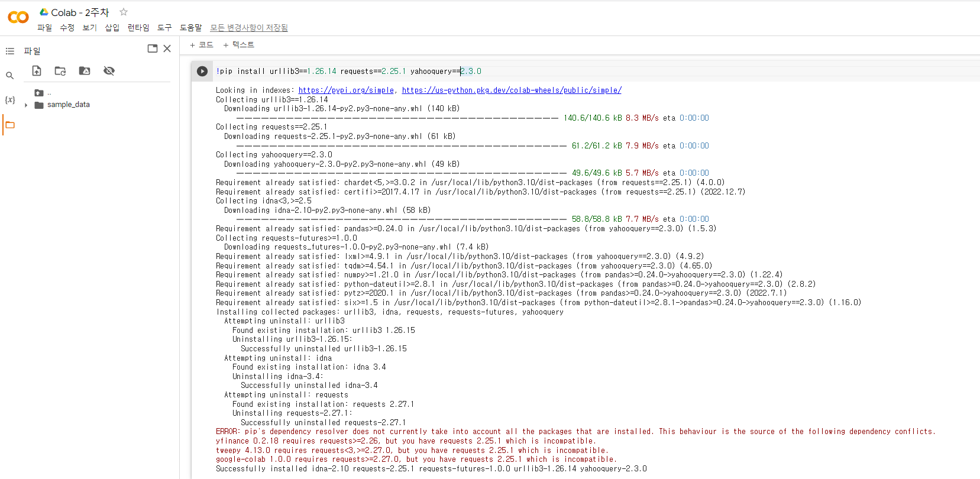980x479 pixels.
Task: Select the files folder sidebar icon
Action: (10, 125)
